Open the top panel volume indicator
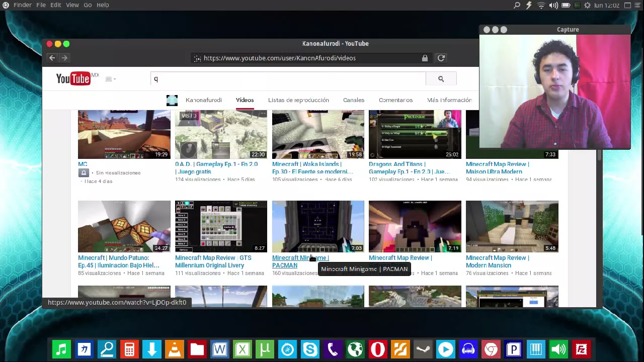Viewport: 644px width, 362px height. click(x=553, y=5)
